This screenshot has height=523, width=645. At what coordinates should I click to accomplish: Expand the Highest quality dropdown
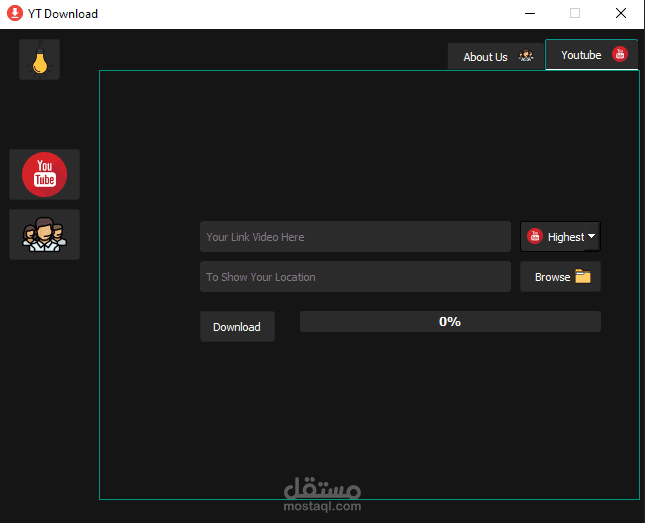coord(560,237)
